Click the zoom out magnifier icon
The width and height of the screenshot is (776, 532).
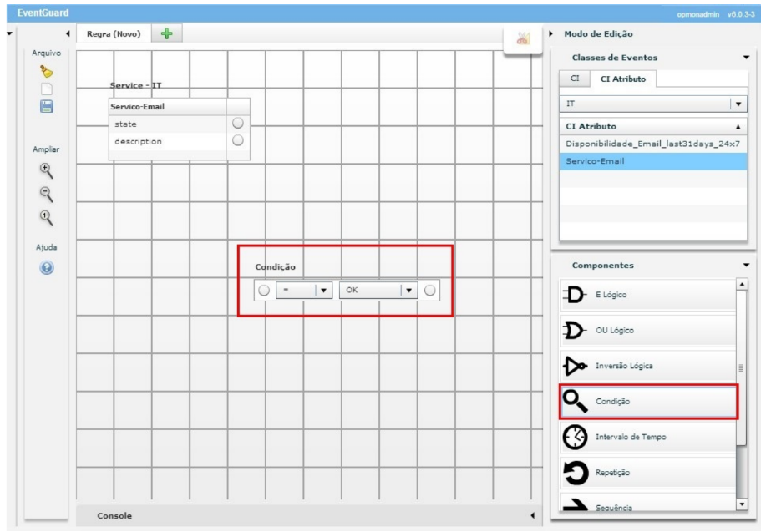pyautogui.click(x=47, y=194)
